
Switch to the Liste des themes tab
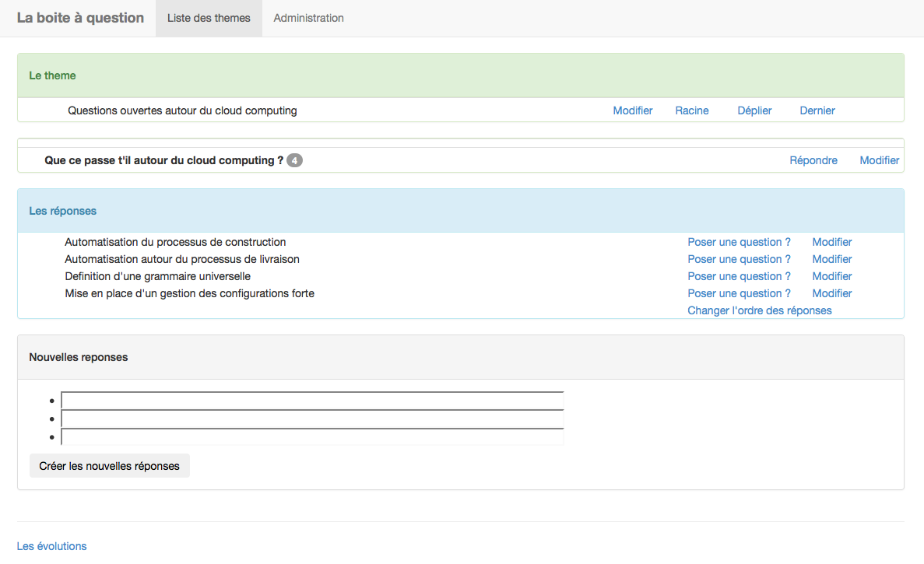click(x=209, y=18)
